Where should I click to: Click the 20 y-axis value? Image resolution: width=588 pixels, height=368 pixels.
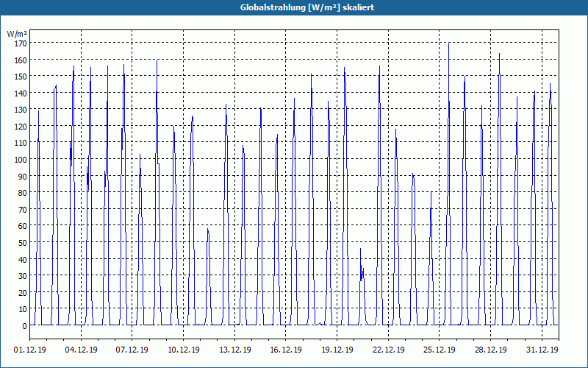point(22,293)
